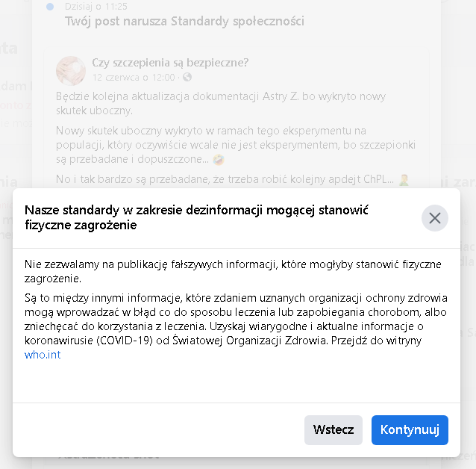Select 'Twój post narusza Standardy społeczności' heading
Screen dimensions: 476x469
click(x=184, y=21)
